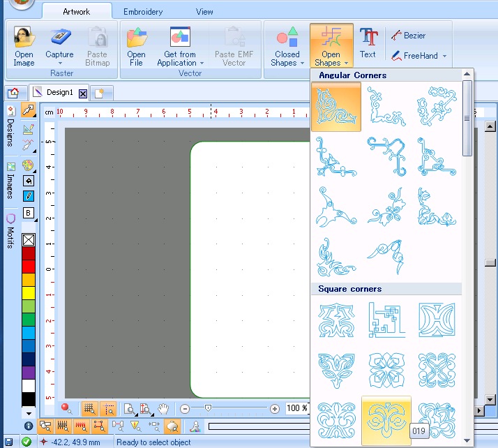Choose the maze-like square corner shape
Screen dimensions: 498x448
386,320
